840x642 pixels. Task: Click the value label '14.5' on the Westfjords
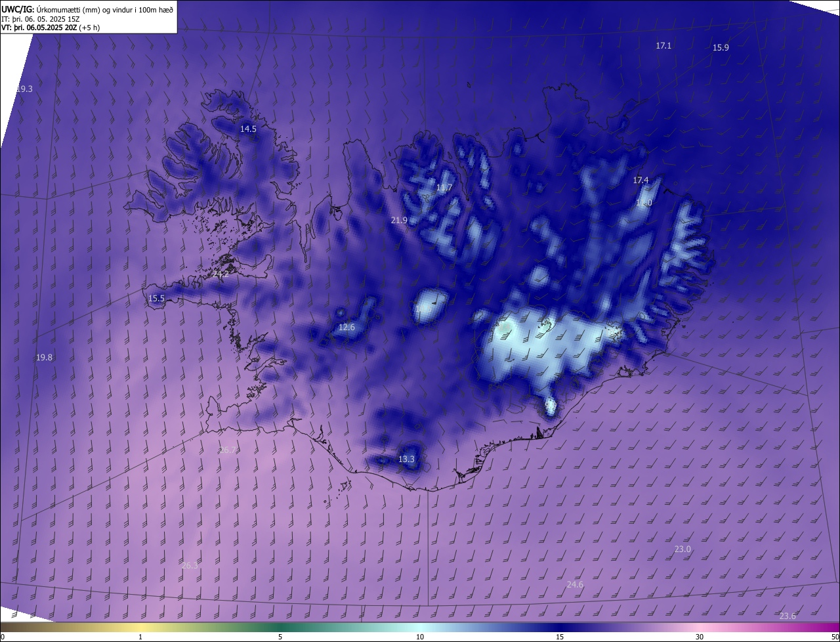coord(248,129)
